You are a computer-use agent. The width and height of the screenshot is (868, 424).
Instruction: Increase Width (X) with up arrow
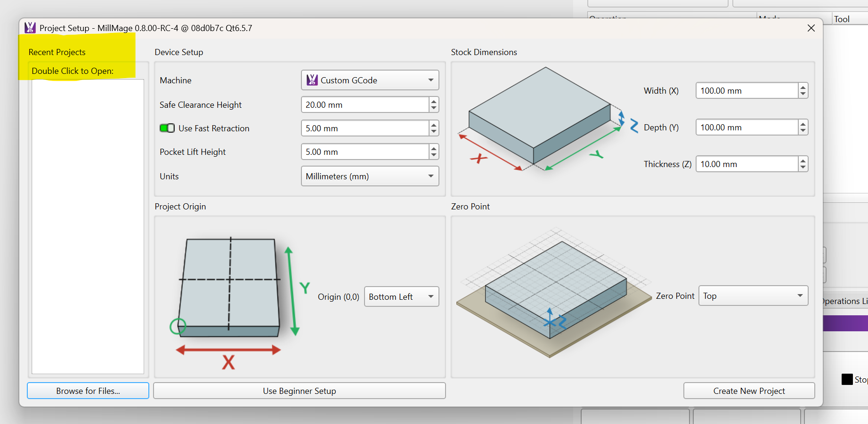coord(803,87)
